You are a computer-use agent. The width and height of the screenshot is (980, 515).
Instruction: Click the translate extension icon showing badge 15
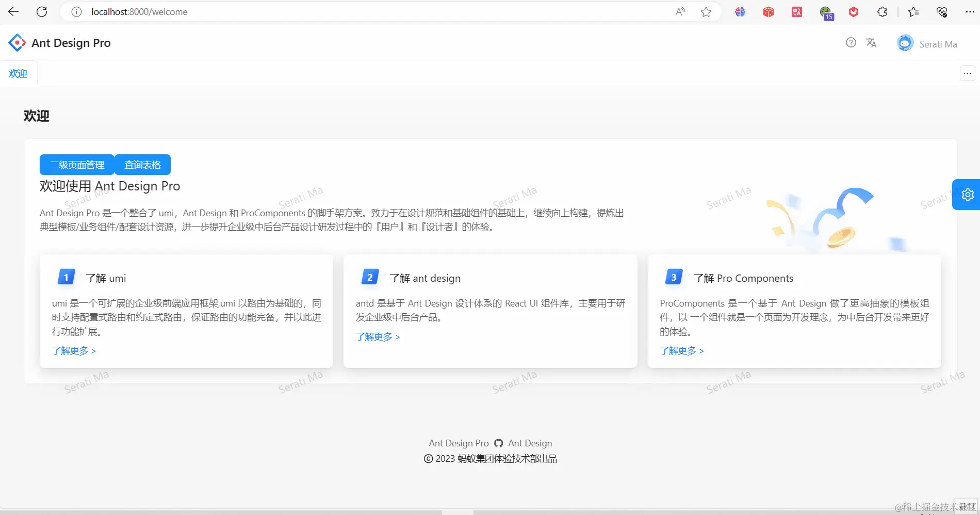point(825,11)
